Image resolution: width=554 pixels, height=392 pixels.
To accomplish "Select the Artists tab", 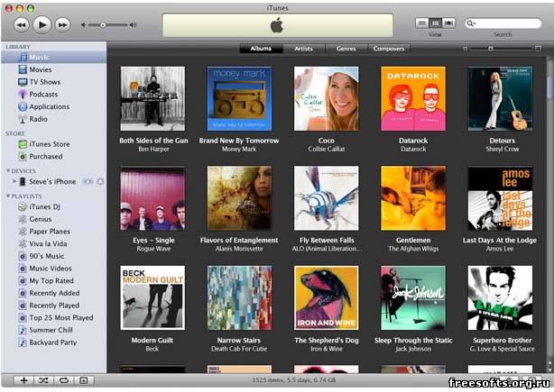I will point(303,49).
